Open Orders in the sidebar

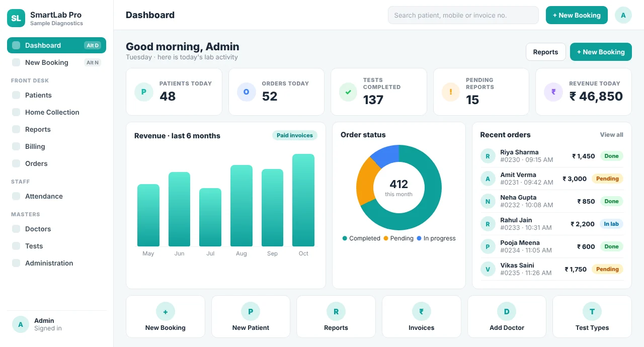(56, 163)
